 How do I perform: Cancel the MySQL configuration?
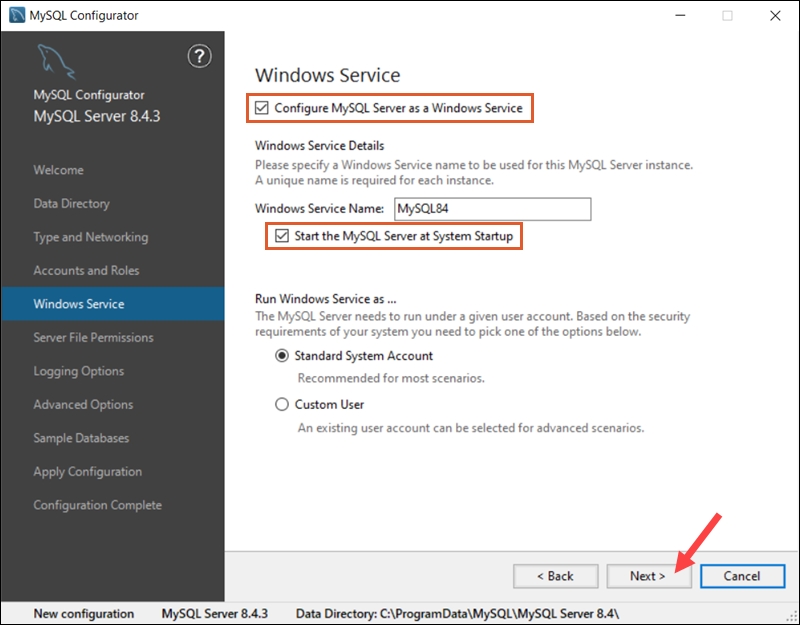742,576
